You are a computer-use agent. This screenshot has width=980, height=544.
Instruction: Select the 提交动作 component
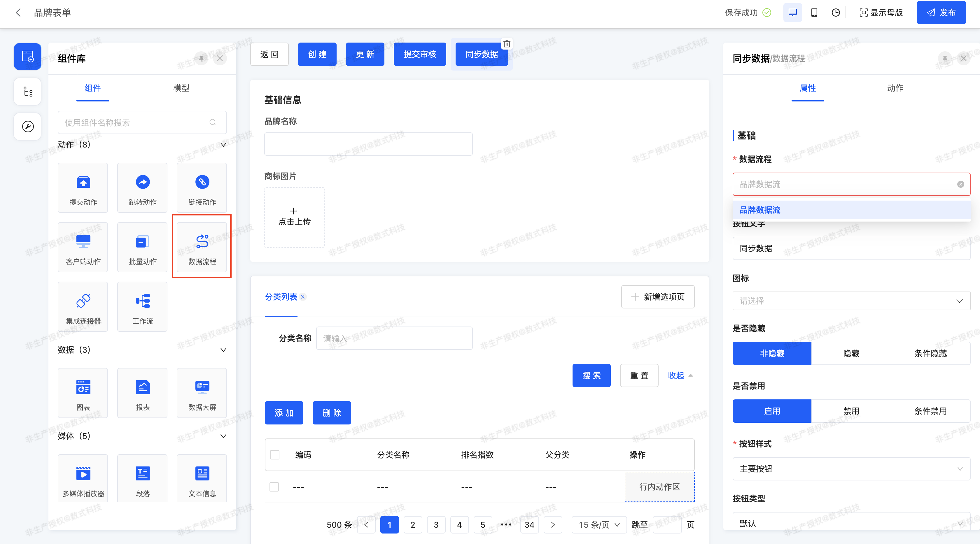tap(83, 188)
